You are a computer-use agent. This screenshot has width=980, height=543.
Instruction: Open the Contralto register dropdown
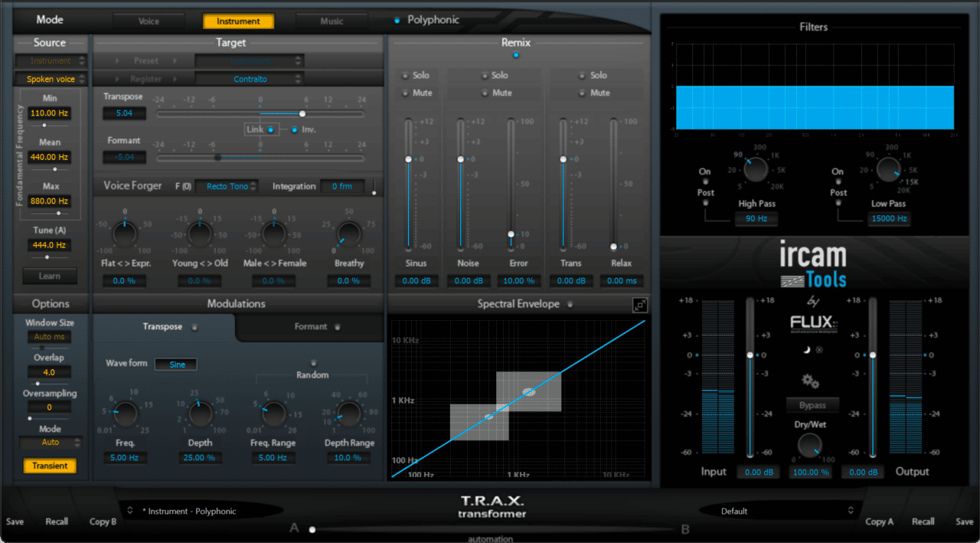pyautogui.click(x=247, y=78)
